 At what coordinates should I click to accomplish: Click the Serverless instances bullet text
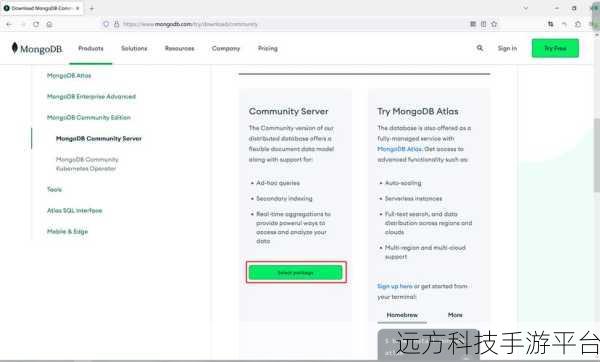[x=413, y=199]
